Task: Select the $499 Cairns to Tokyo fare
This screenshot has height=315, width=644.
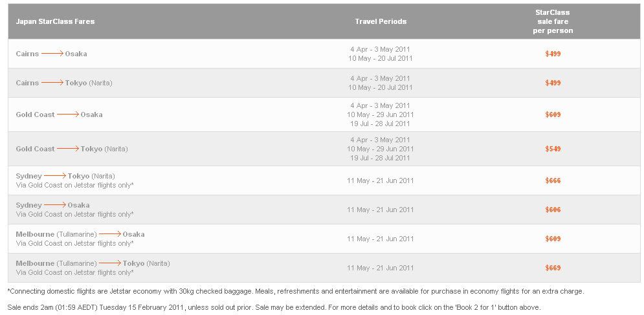Action: 553,83
